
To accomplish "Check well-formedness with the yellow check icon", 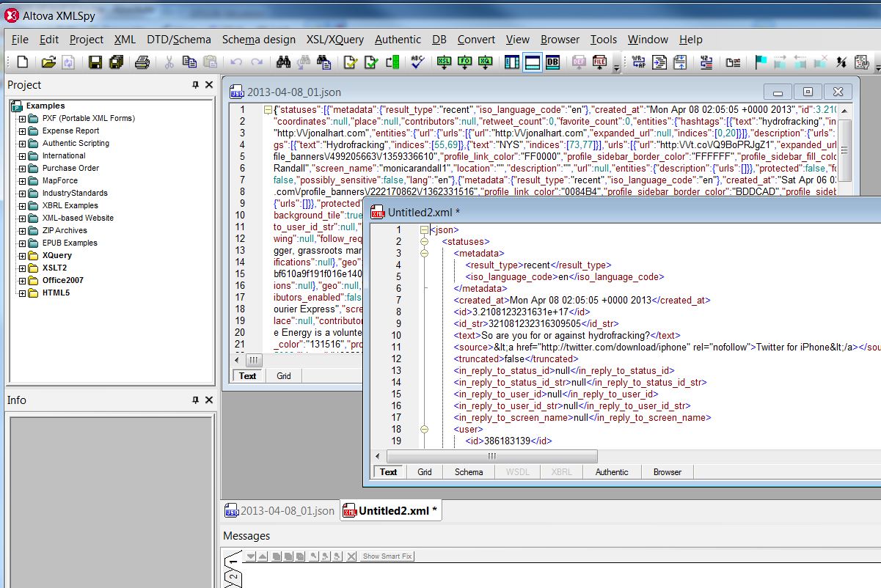I will 351,62.
